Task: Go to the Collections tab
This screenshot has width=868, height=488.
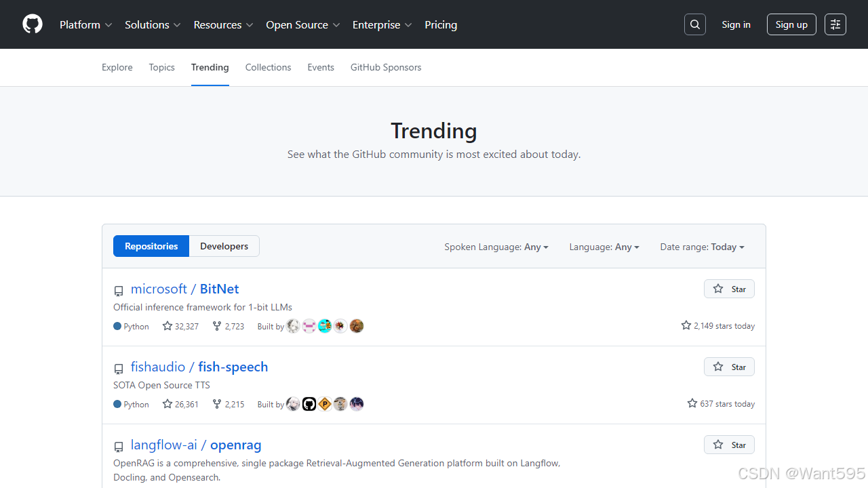Action: [269, 67]
